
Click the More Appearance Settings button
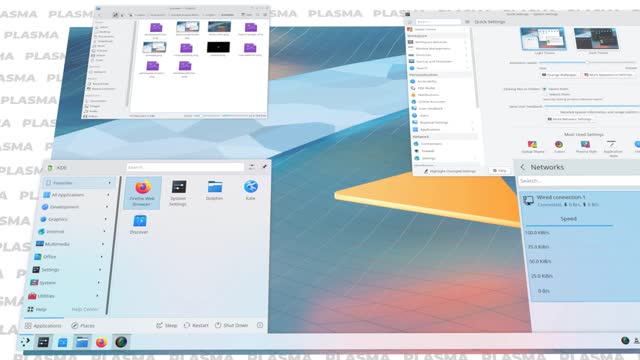[x=608, y=75]
